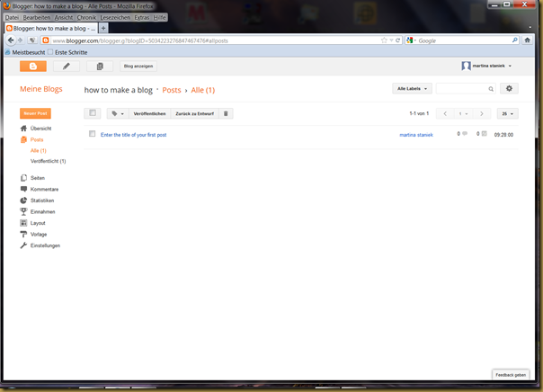The height and width of the screenshot is (392, 543).
Task: Click the site identity icon in address bar
Action: click(45, 40)
